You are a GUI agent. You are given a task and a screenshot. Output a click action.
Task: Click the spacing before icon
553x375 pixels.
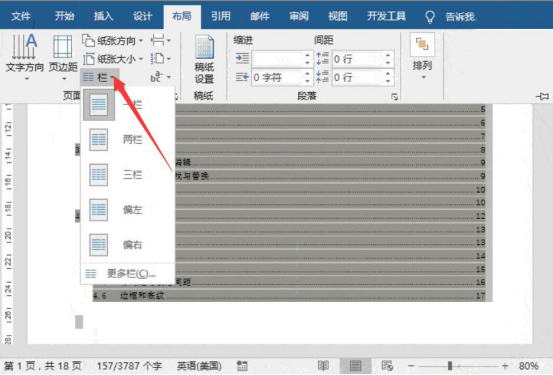[x=322, y=58]
